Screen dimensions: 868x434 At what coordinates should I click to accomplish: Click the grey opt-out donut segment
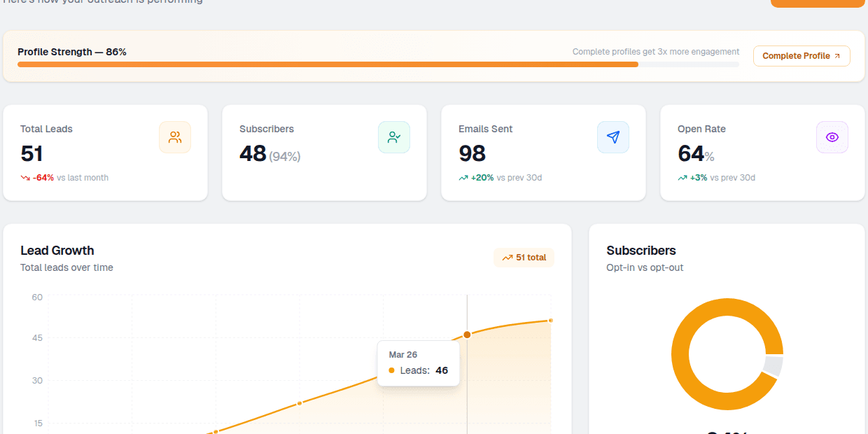(773, 366)
